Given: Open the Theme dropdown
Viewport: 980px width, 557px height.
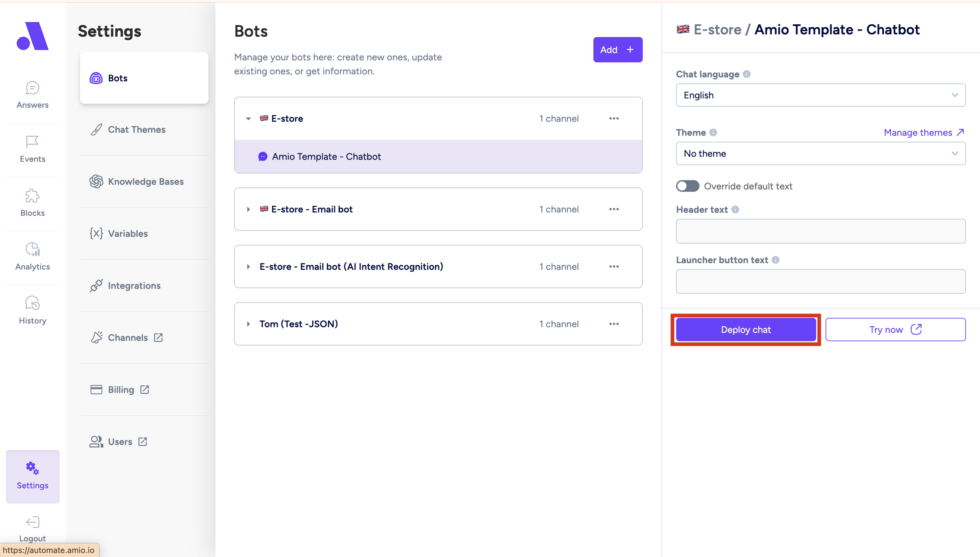Looking at the screenshot, I should (820, 153).
